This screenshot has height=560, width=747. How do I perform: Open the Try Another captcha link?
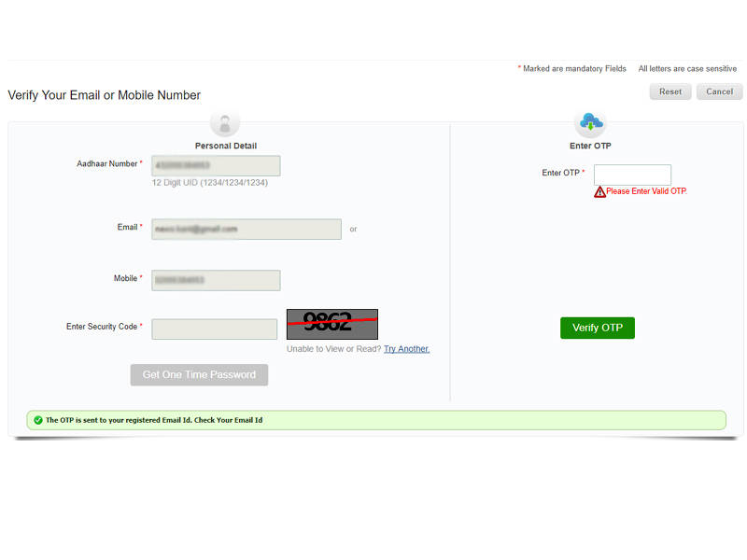[x=406, y=349]
